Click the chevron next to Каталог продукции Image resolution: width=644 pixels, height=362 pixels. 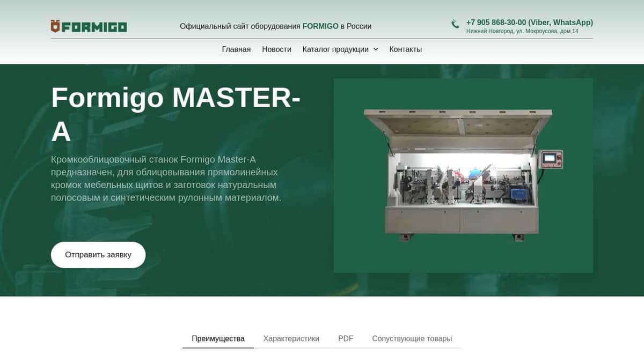(x=376, y=49)
